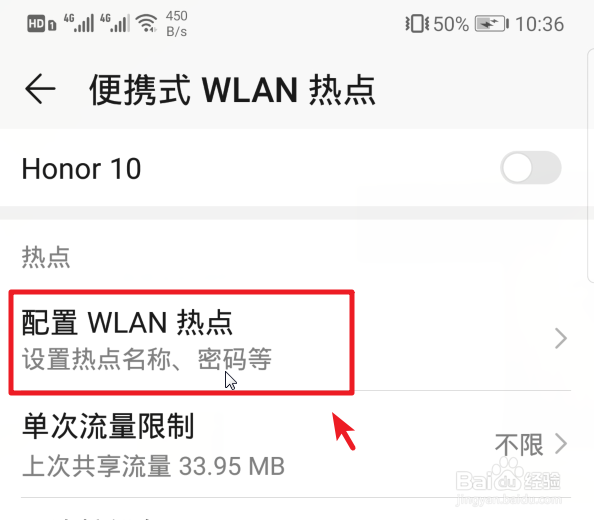Tap 设置热点名称、密码等 subtitle
The image size is (594, 520).
(147, 359)
